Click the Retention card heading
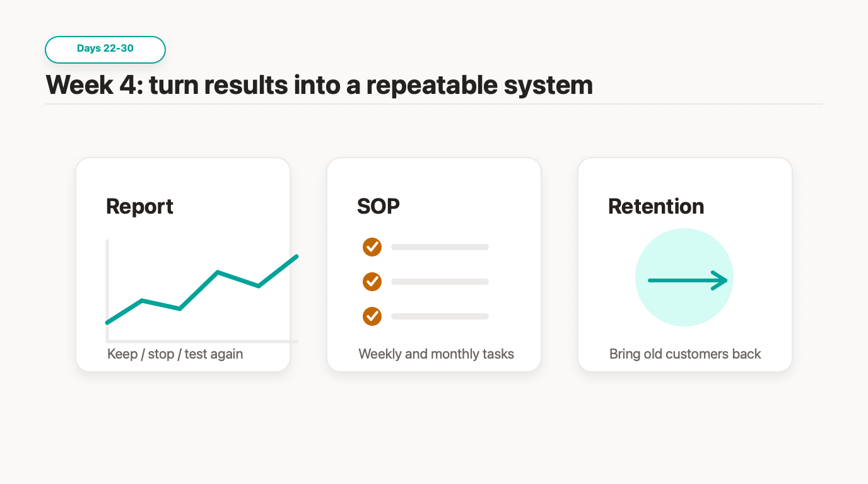 pyautogui.click(x=656, y=206)
